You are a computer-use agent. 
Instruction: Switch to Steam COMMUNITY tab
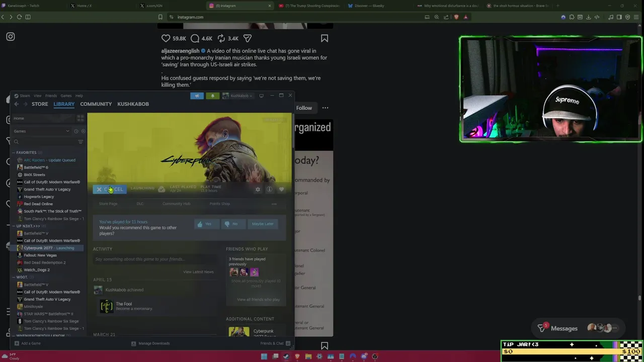tap(96, 104)
